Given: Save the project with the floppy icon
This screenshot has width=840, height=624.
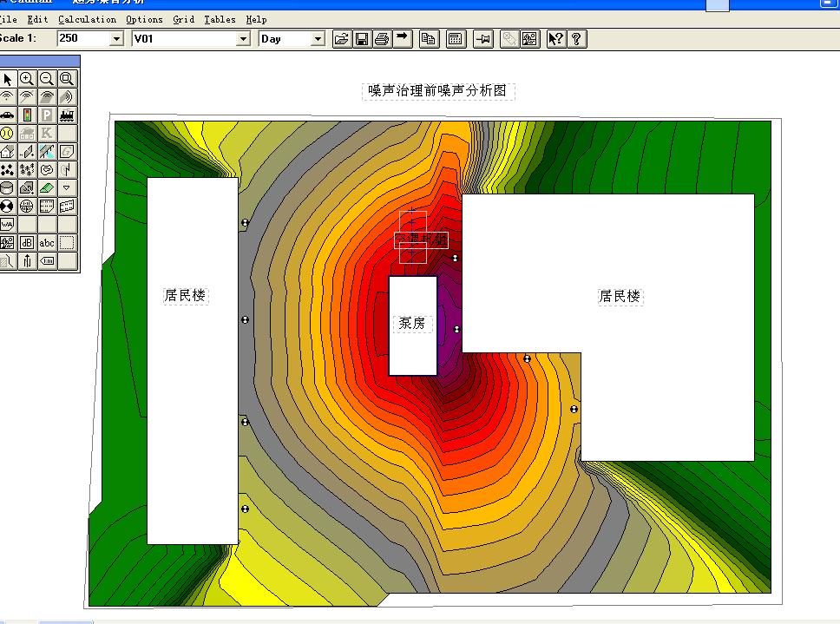Looking at the screenshot, I should click(362, 39).
